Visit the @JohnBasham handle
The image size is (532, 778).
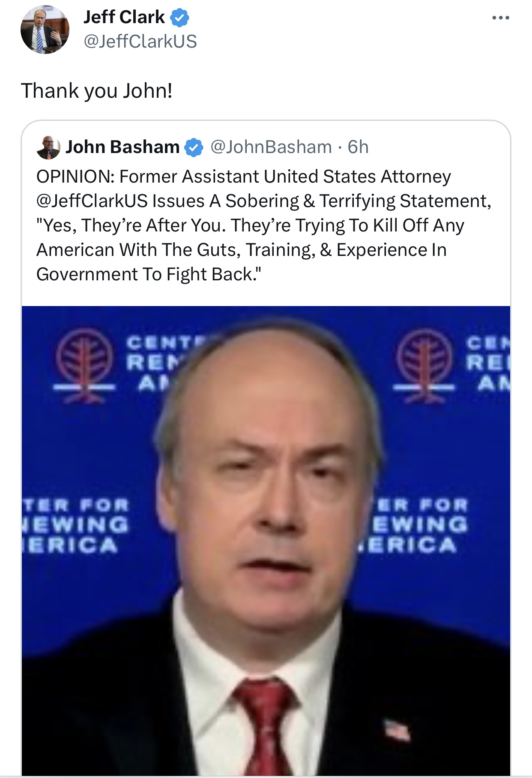pos(271,147)
